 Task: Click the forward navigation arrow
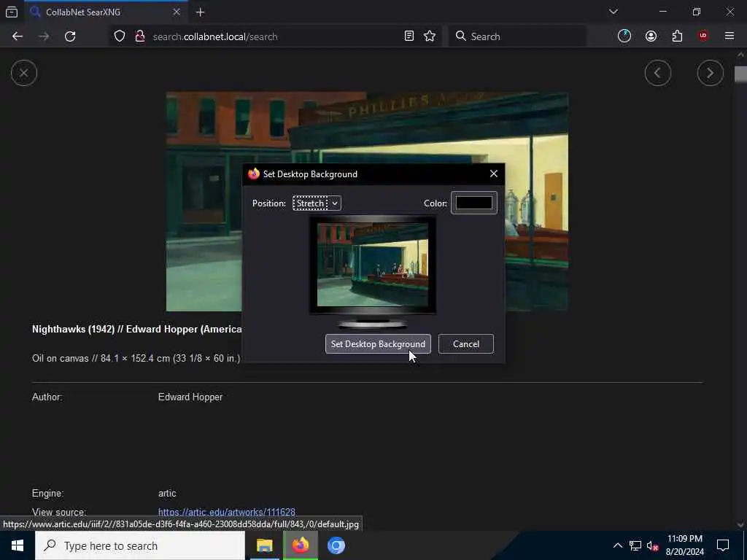[44, 36]
